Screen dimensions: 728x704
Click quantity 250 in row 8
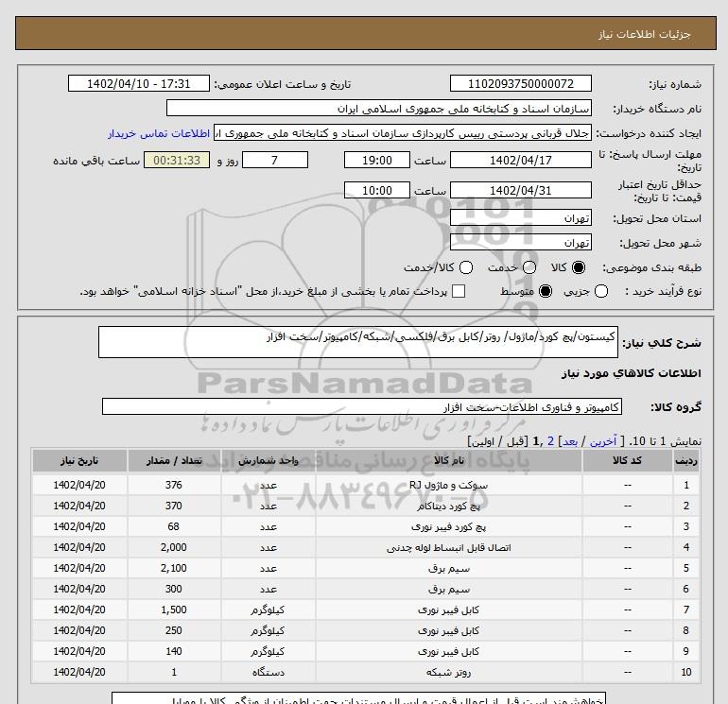pos(174,630)
